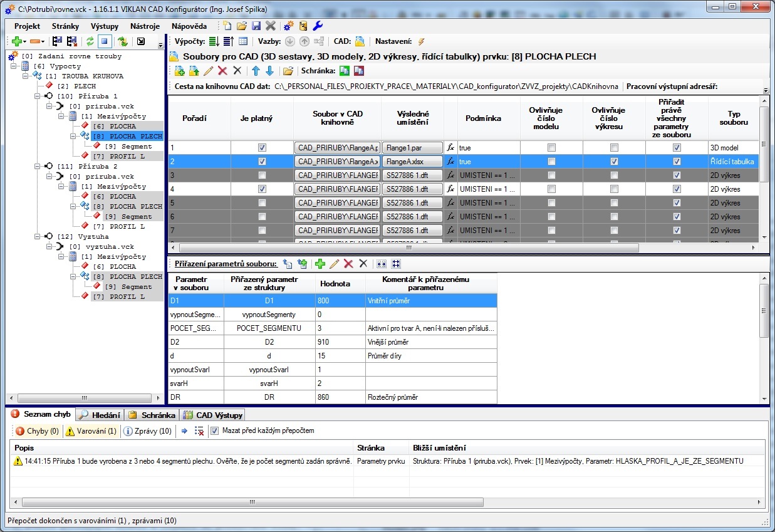Click the 'FlangeA.xlsx' výsledné umístění button
Viewport: 775px width, 532px height.
click(412, 162)
